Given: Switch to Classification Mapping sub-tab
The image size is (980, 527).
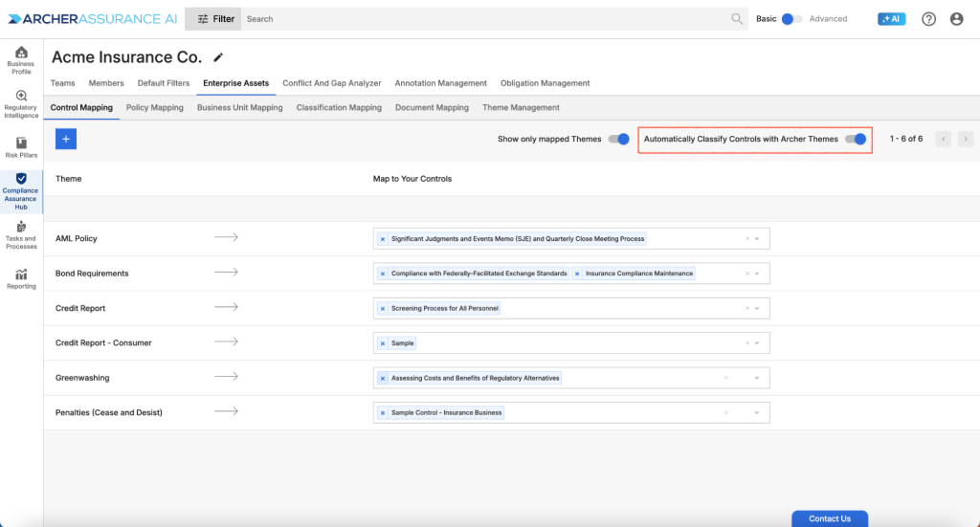Looking at the screenshot, I should (x=339, y=107).
